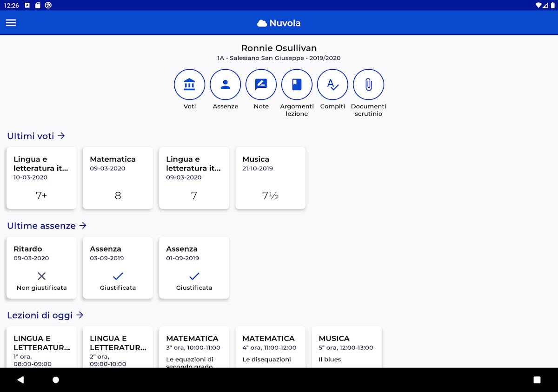
Task: Expand the Ultimi voti section
Action: pos(36,136)
